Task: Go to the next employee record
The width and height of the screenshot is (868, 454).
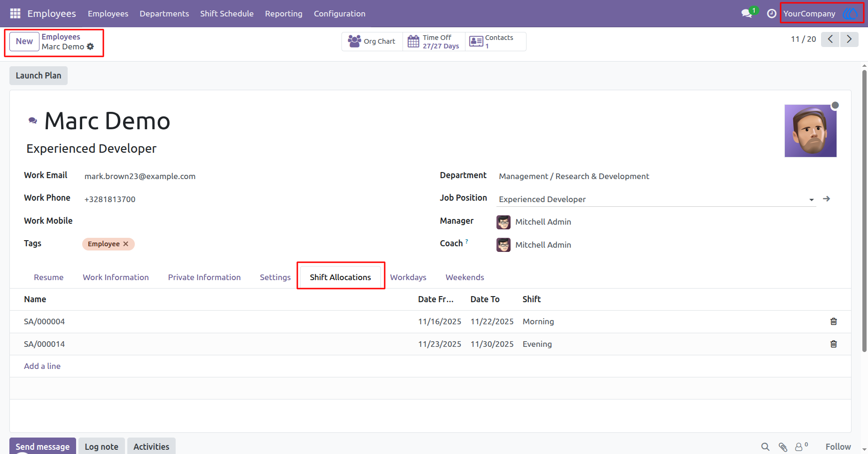Action: tap(849, 39)
